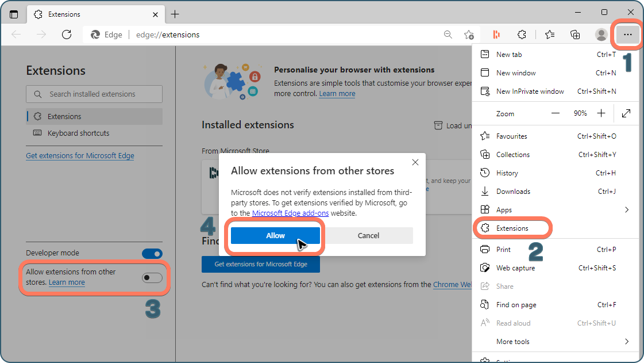The image size is (644, 363).
Task: Focus the Search installed extensions field
Action: pos(94,94)
